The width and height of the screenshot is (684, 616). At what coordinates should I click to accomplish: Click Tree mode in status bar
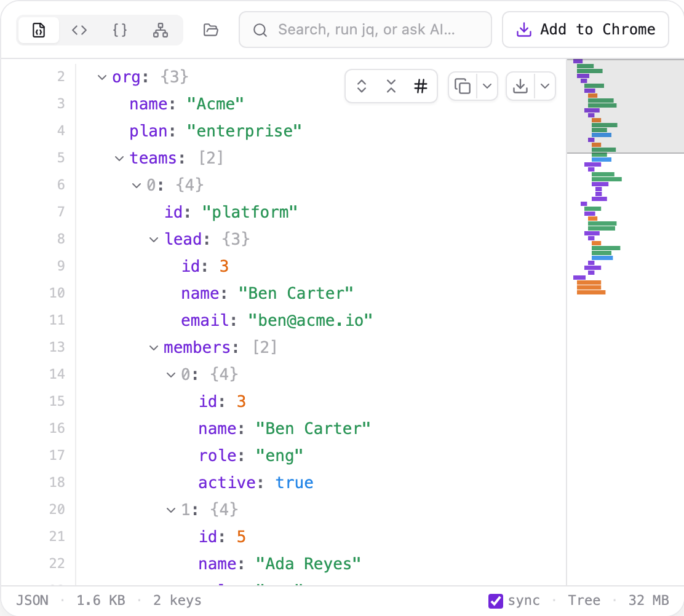click(x=584, y=600)
